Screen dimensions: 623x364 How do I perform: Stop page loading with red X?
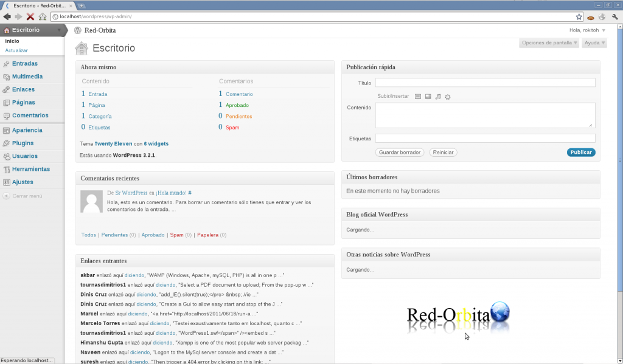click(30, 16)
